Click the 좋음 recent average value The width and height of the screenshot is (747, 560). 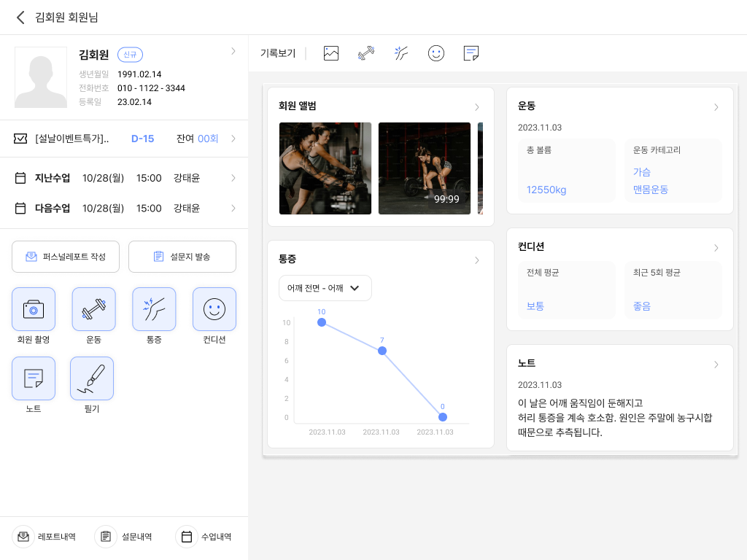tap(642, 306)
